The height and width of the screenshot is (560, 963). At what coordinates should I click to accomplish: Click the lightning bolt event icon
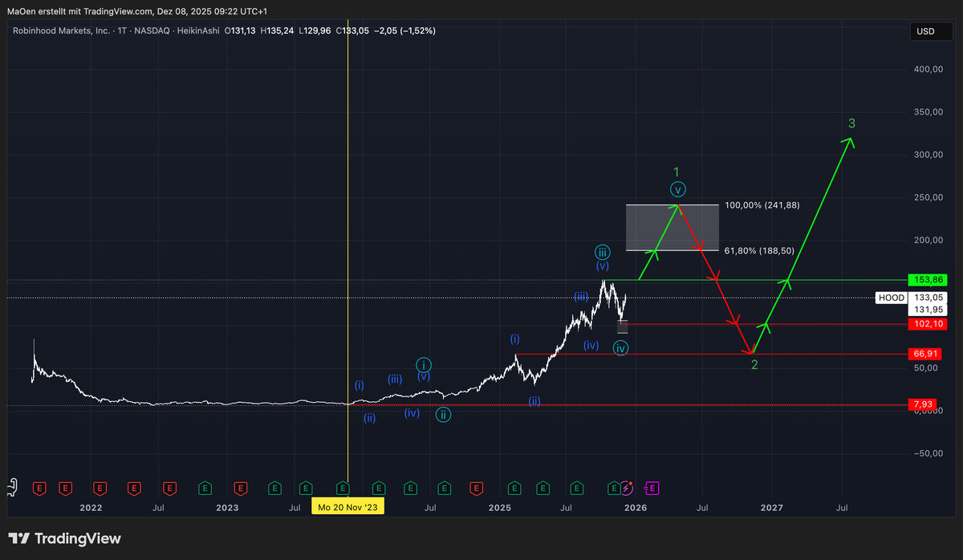coord(627,487)
